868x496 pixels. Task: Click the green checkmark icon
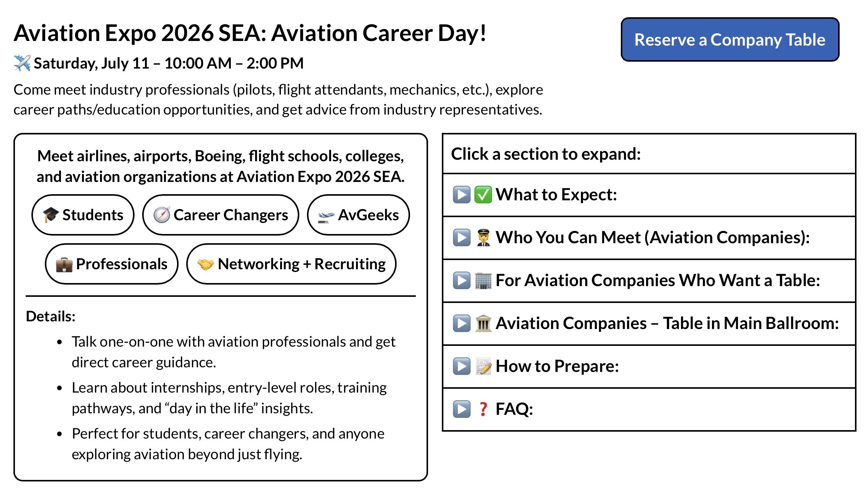pos(483,195)
